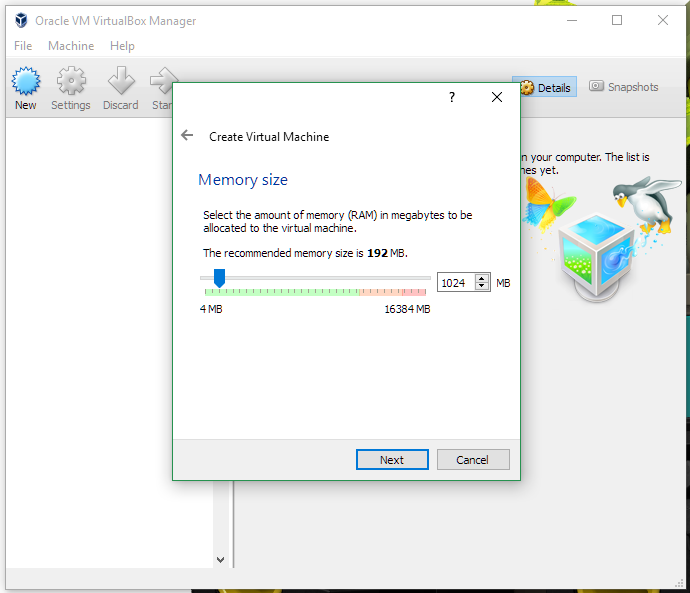Open the File menu

23,46
